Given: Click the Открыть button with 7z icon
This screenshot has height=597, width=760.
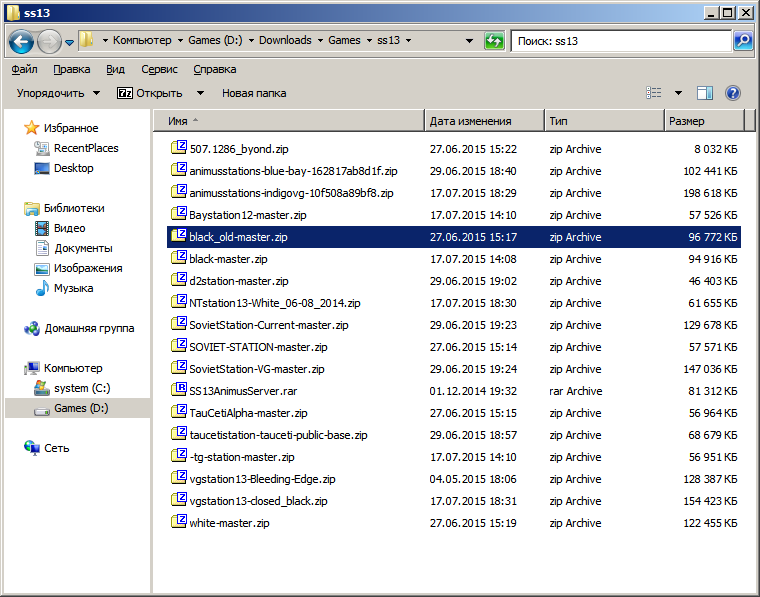Looking at the screenshot, I should [x=150, y=93].
